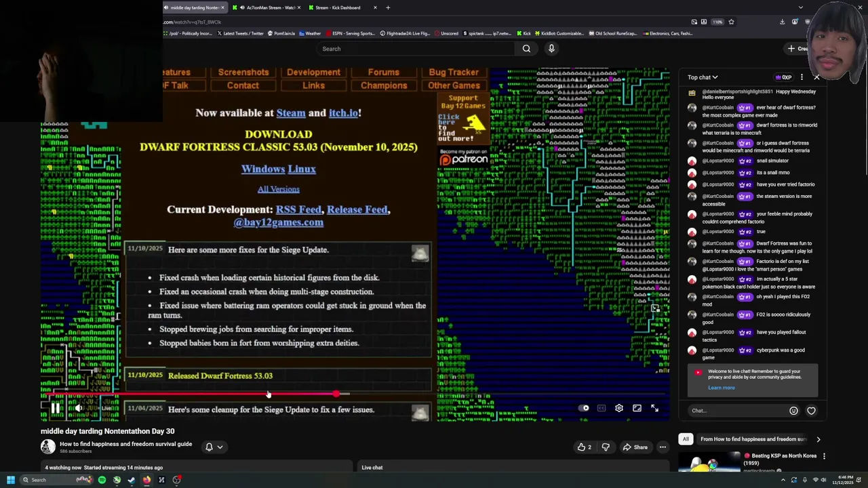Open How to find happiness channel name

(x=125, y=444)
